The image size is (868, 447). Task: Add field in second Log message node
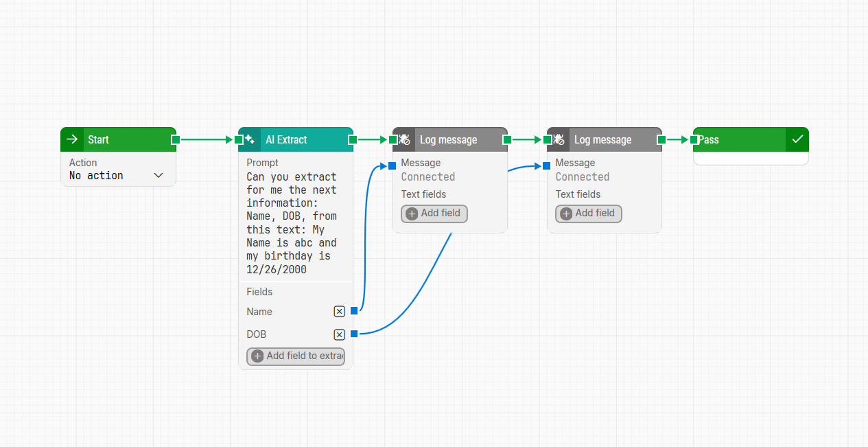click(x=588, y=214)
